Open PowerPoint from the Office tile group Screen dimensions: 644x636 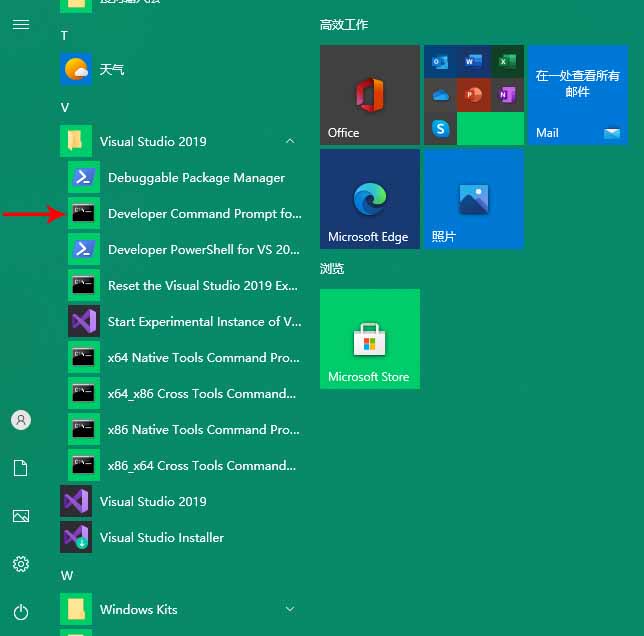[474, 95]
